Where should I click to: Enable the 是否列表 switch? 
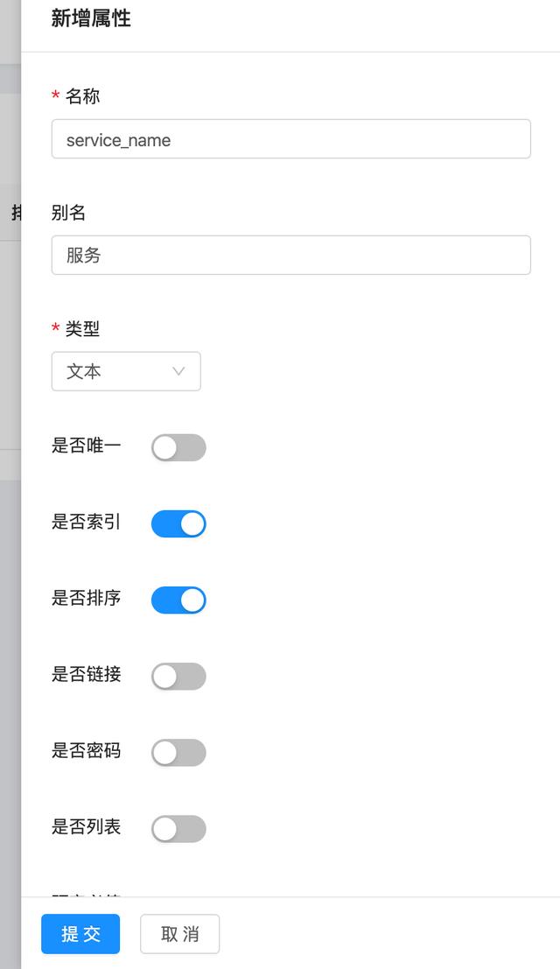(178, 828)
